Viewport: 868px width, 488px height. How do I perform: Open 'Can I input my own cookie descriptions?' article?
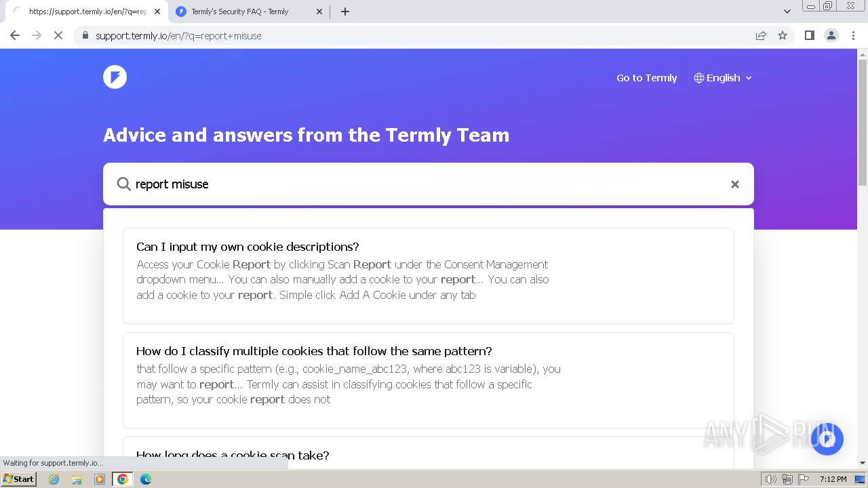[x=429, y=276]
